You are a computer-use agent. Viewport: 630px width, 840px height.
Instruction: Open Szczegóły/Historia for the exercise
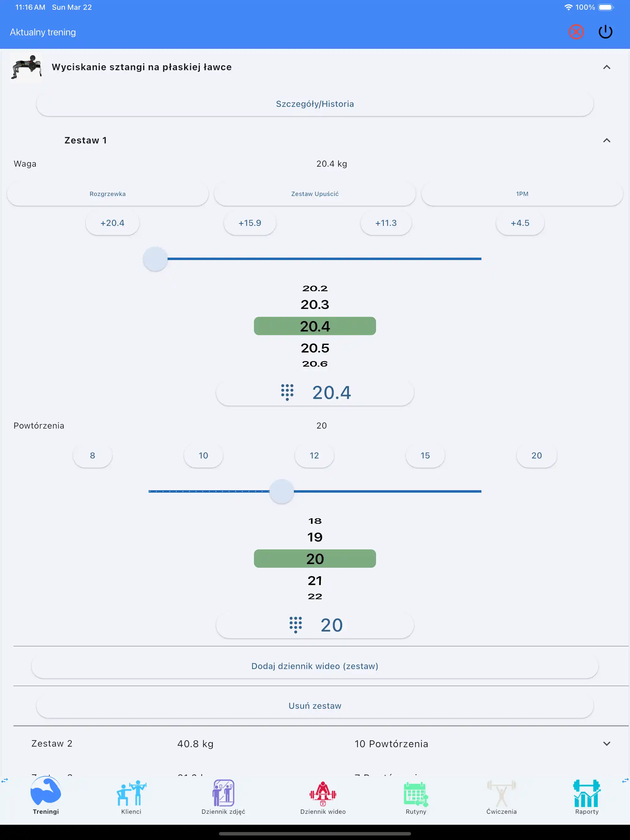315,104
